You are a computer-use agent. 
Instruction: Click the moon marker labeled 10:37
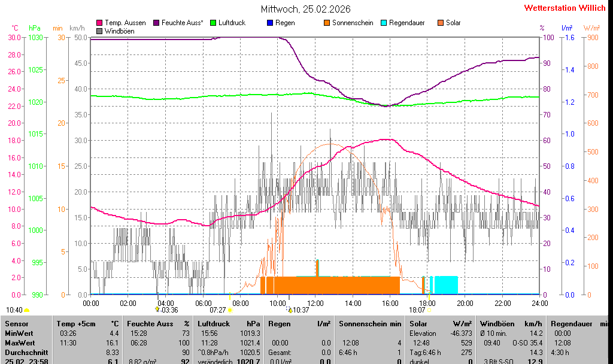click(x=289, y=310)
